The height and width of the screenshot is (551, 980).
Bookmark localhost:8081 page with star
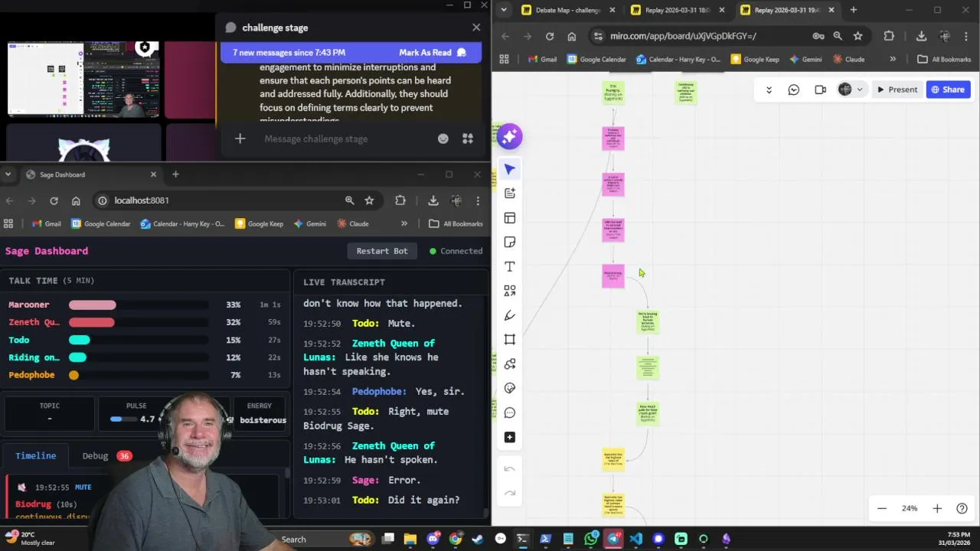tap(369, 201)
